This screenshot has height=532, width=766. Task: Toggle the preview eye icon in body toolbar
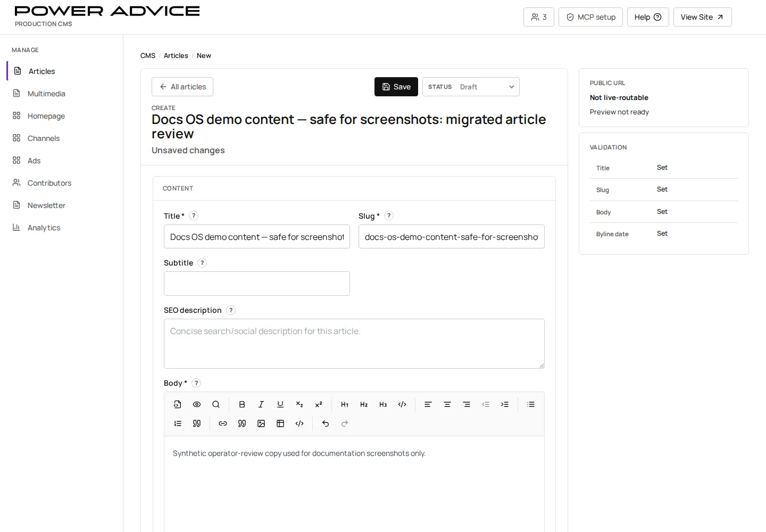(x=197, y=404)
